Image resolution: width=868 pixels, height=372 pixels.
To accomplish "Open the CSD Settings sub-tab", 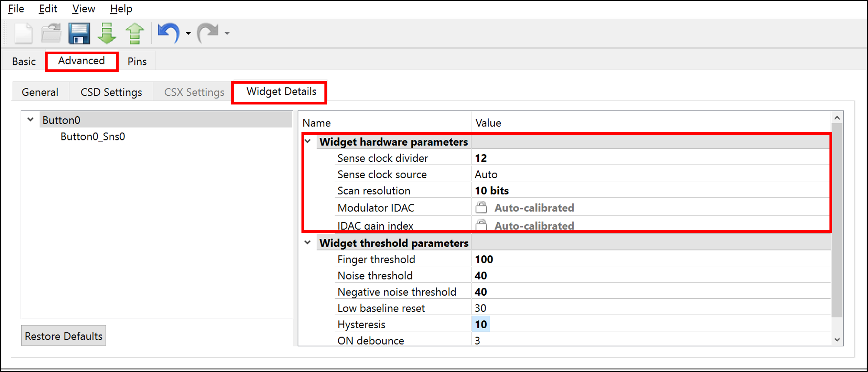I will [x=111, y=92].
